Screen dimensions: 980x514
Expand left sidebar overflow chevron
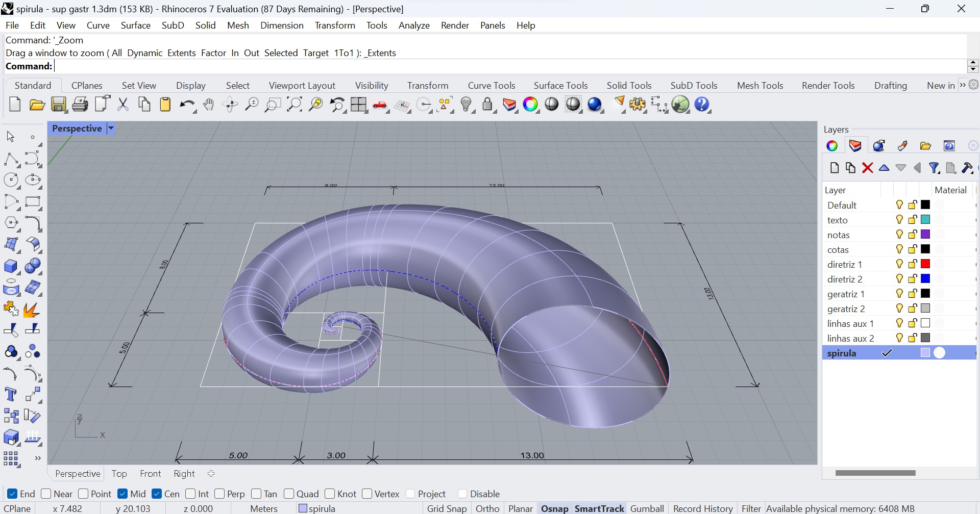point(37,458)
